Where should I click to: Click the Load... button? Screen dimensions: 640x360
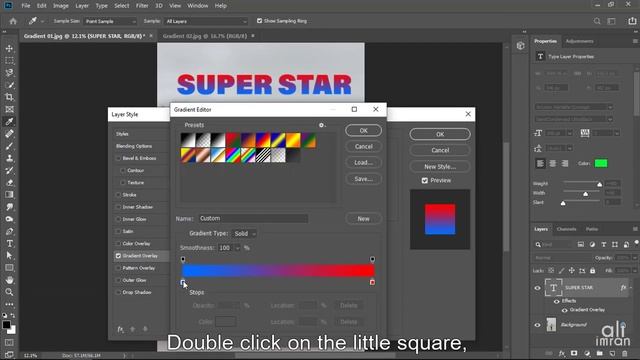click(363, 162)
